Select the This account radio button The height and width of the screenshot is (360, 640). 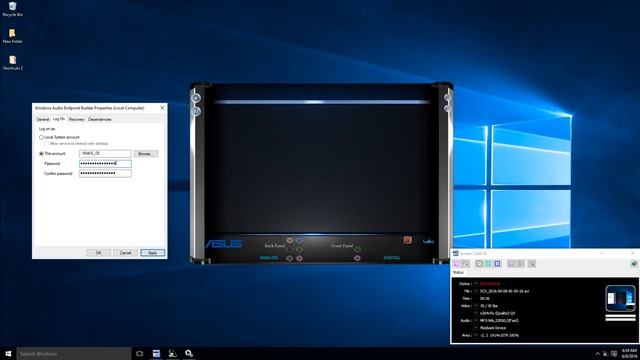41,154
